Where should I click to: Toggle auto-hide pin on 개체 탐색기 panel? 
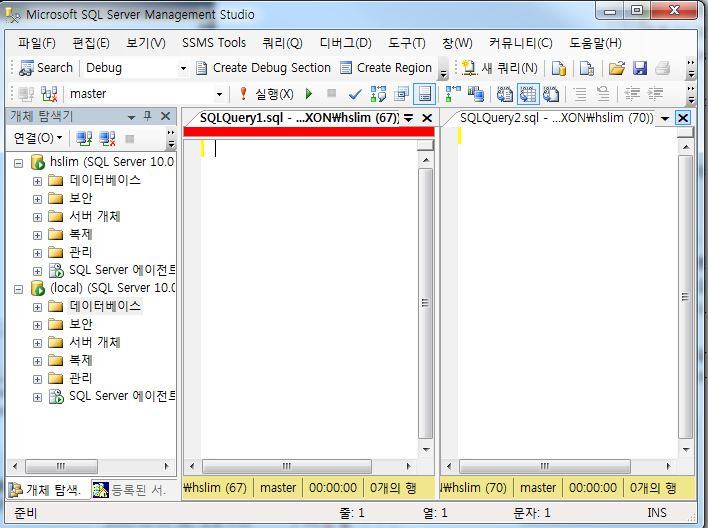coord(147,116)
